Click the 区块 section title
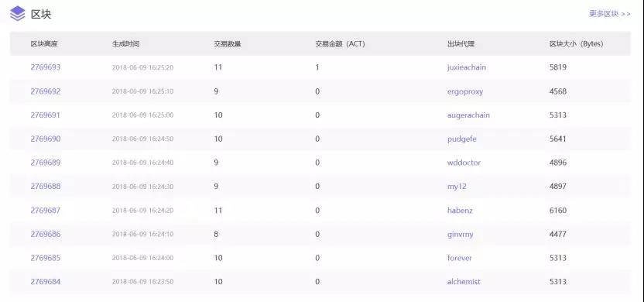Viewport: 644px width, 302px height. [41, 14]
